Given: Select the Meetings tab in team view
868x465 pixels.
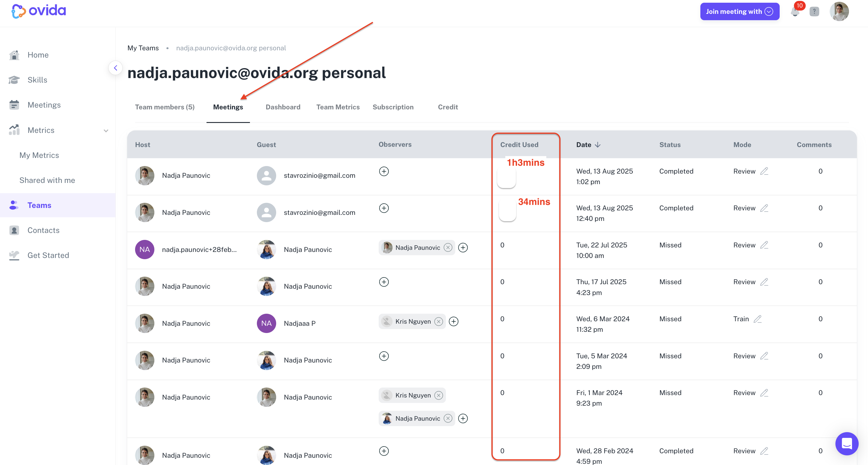Looking at the screenshot, I should tap(228, 107).
